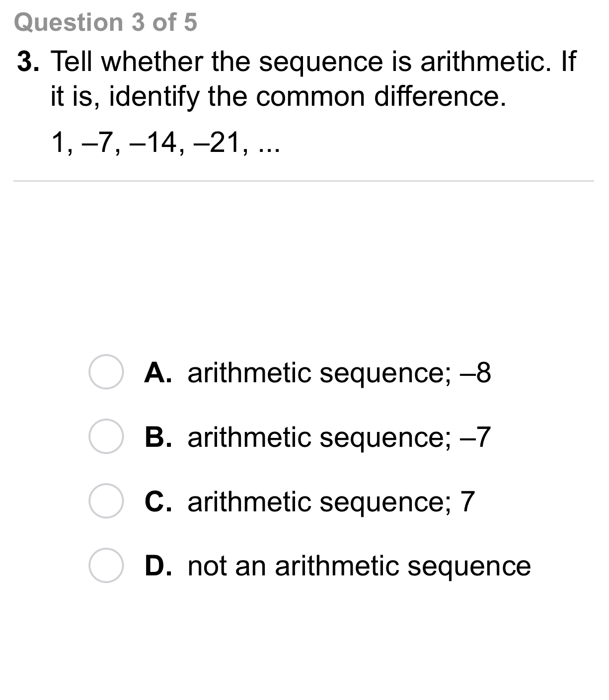Click the bold letter A marker
Viewport: 609px width, 700px height.
pyautogui.click(x=157, y=373)
